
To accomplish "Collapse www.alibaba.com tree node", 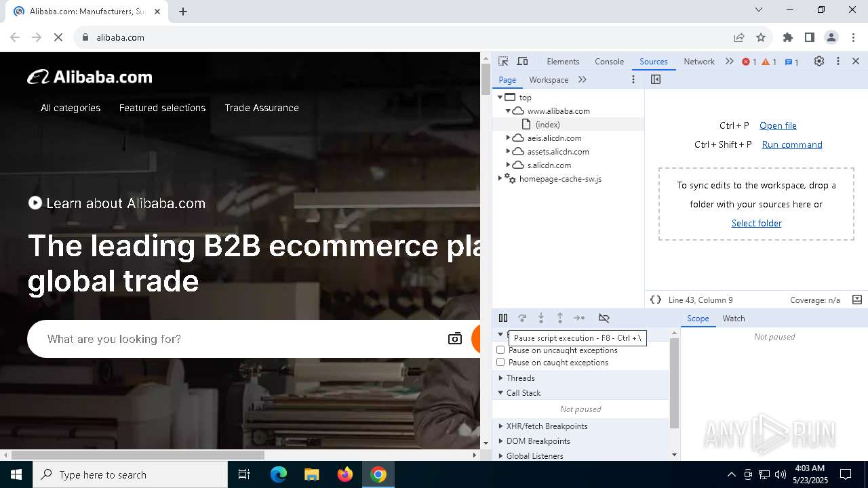I will click(x=508, y=110).
